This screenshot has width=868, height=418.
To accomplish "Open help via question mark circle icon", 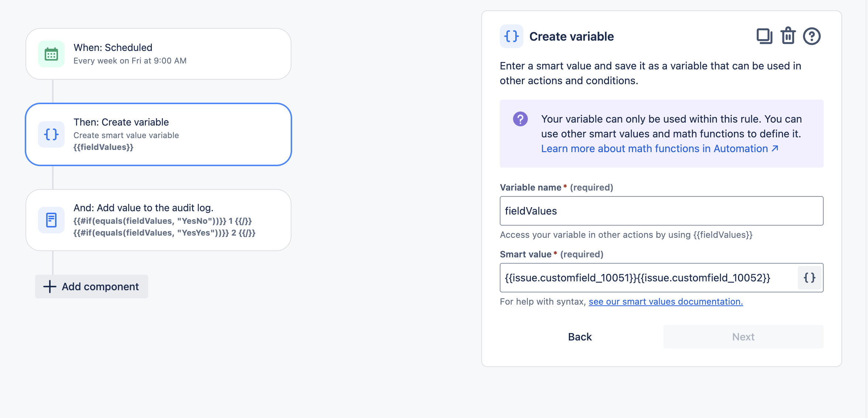I will pos(811,36).
